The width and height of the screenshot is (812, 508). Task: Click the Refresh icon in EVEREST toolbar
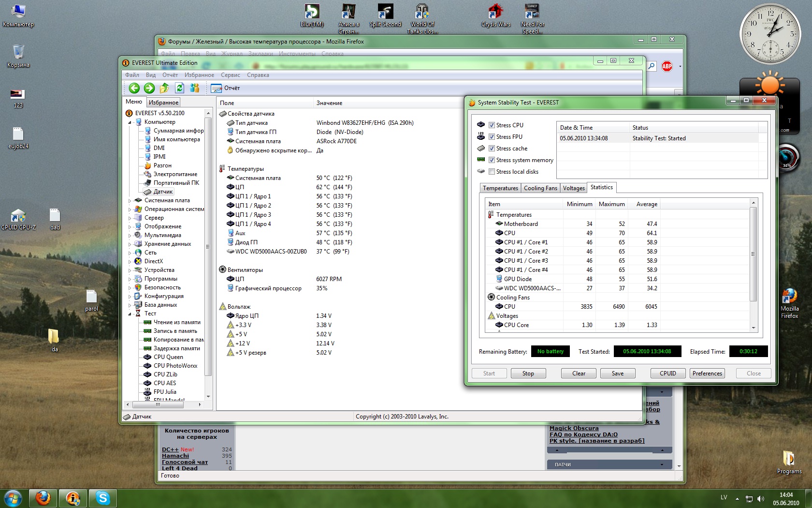(x=179, y=88)
